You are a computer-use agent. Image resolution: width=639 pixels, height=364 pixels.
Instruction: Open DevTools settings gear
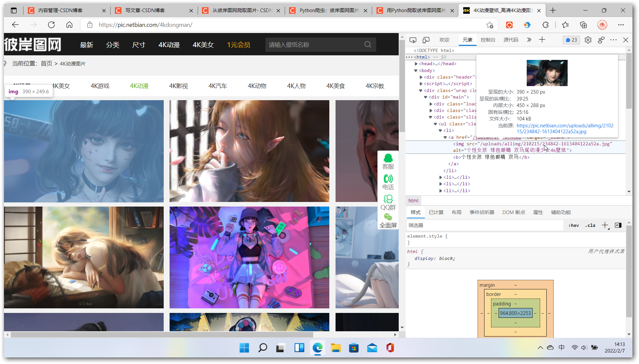tap(588, 40)
